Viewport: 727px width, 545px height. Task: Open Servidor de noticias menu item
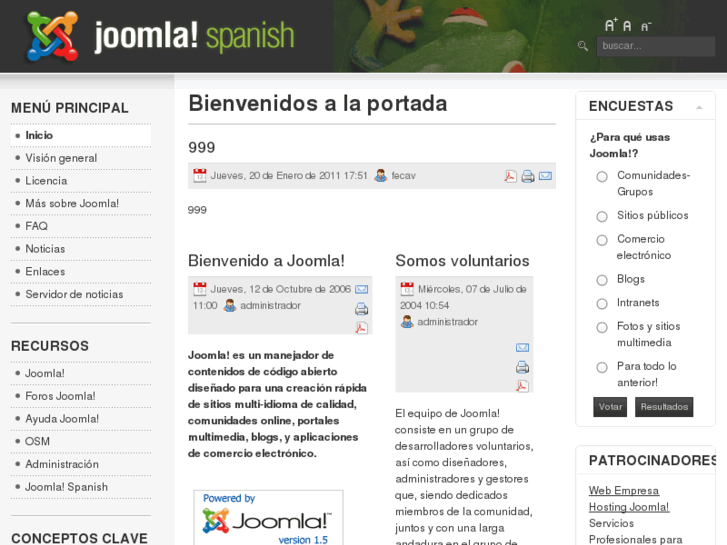tap(81, 295)
